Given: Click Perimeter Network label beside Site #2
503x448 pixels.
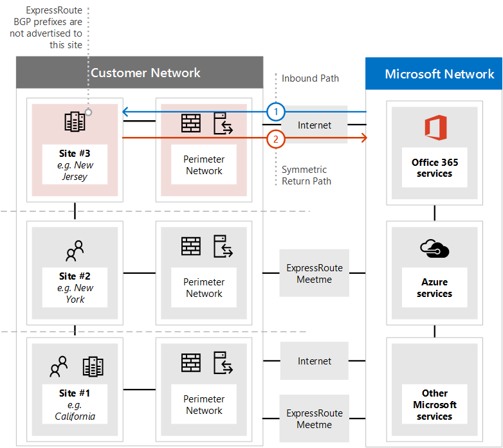Looking at the screenshot, I should [x=204, y=287].
